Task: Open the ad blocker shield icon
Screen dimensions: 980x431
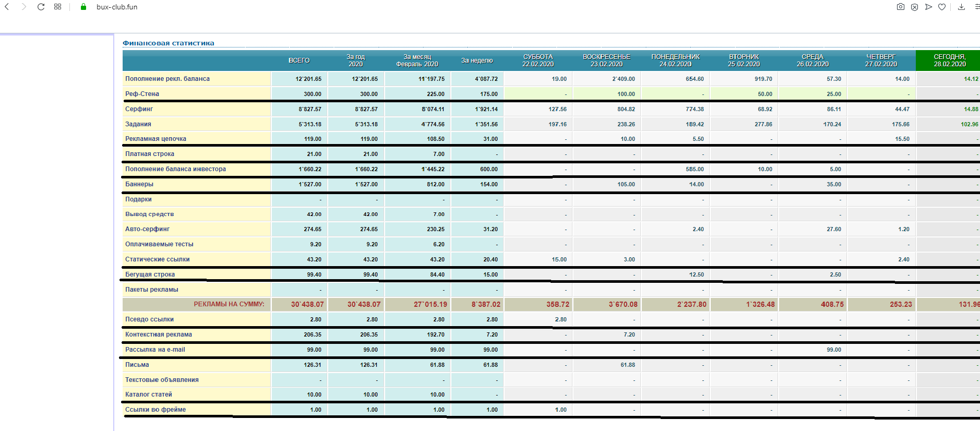Action: [x=914, y=7]
